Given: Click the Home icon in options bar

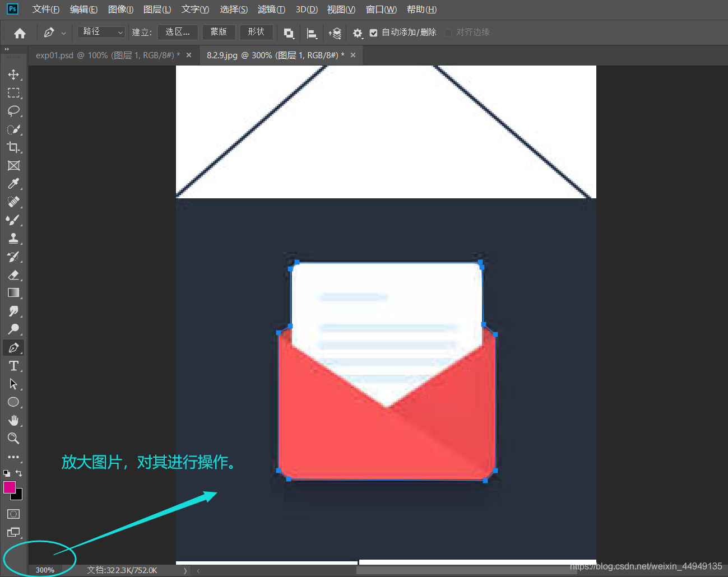Looking at the screenshot, I should 20,33.
